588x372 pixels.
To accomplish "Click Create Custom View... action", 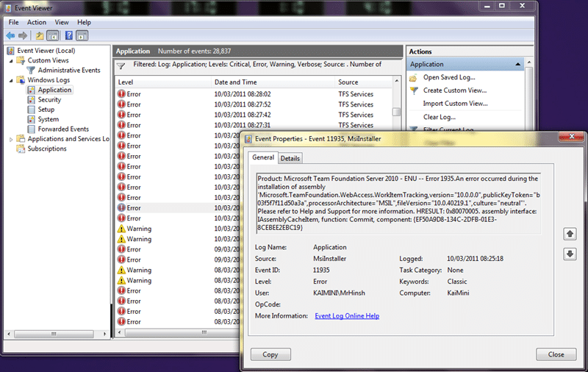I will click(x=455, y=90).
